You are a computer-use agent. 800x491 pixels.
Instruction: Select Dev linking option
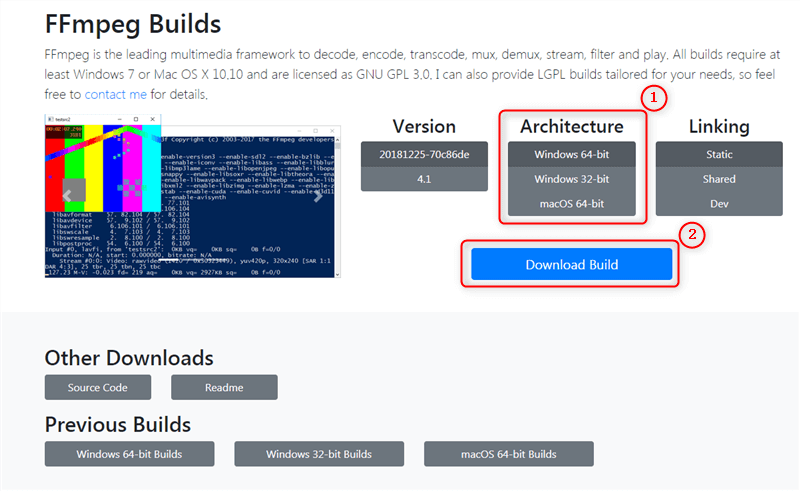718,204
